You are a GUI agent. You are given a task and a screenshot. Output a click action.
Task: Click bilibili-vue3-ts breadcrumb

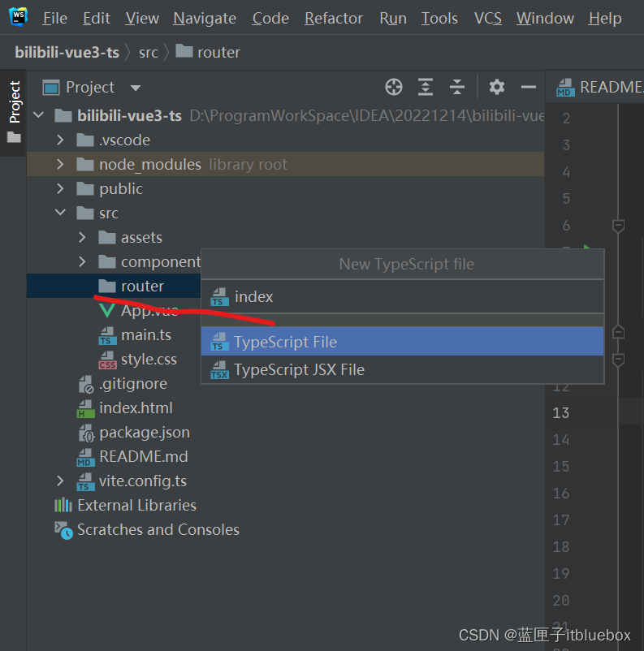coord(67,52)
